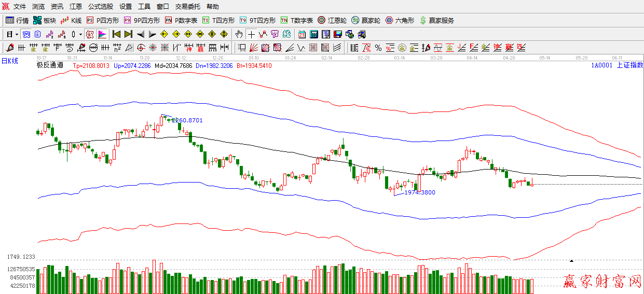Open the 江恩轮 tool button

[x=332, y=20]
